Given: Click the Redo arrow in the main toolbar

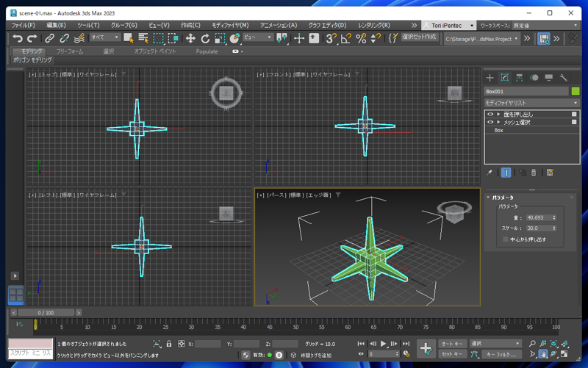Looking at the screenshot, I should click(32, 38).
